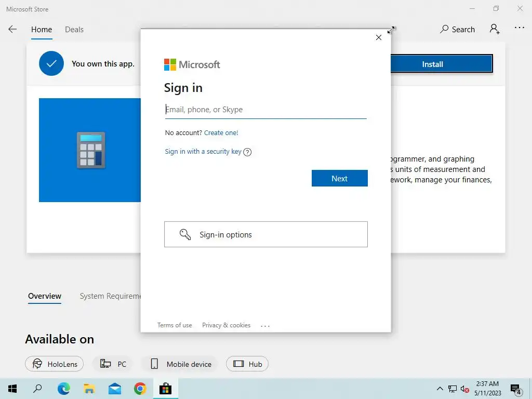The width and height of the screenshot is (532, 399).
Task: Select the Overview tab
Action: tap(45, 296)
